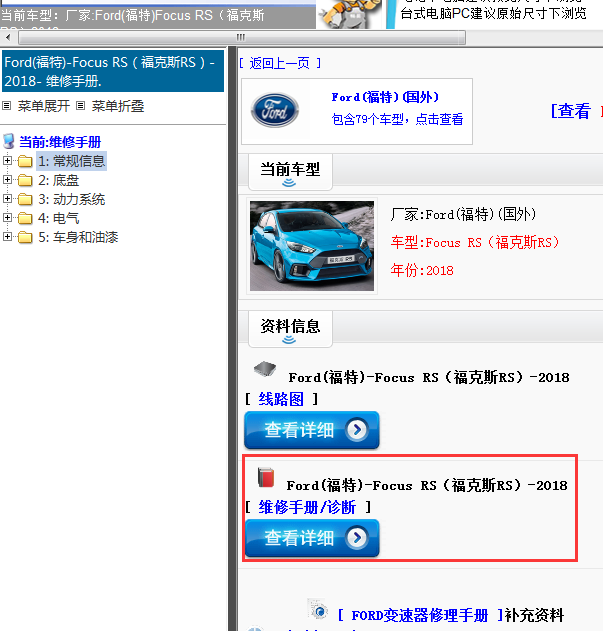Click the red book icon above 维修手册/诊断
The image size is (603, 631).
pyautogui.click(x=266, y=478)
